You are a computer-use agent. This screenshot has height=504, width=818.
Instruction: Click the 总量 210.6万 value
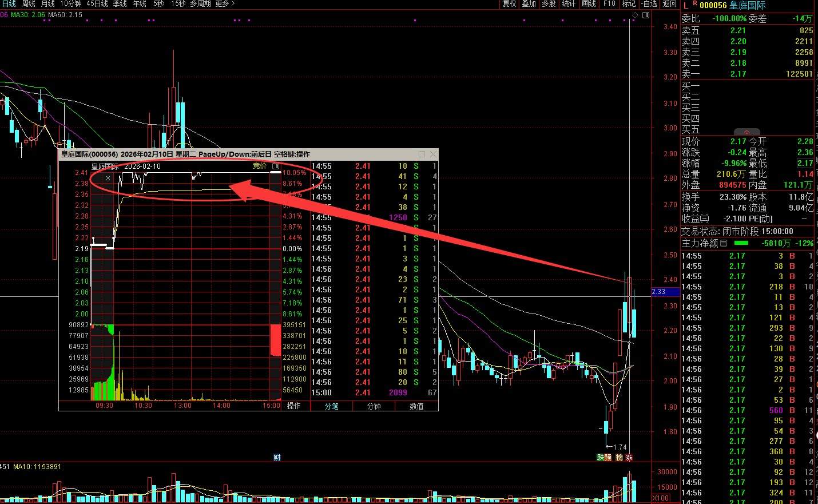tap(730, 174)
